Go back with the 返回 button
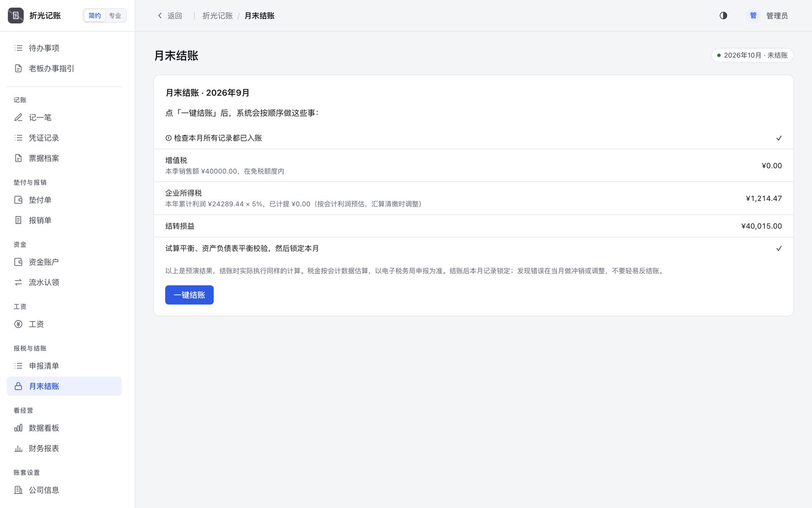The image size is (812, 508). [170, 16]
